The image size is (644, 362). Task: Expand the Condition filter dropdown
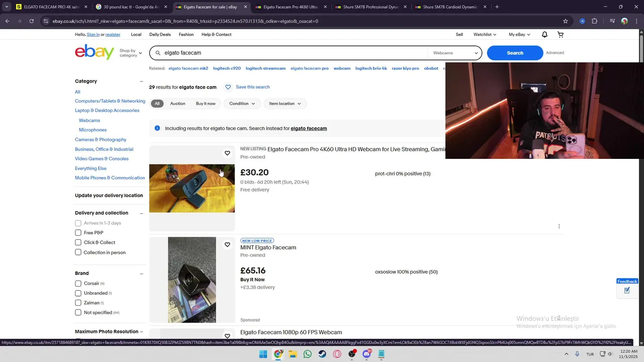click(x=242, y=104)
